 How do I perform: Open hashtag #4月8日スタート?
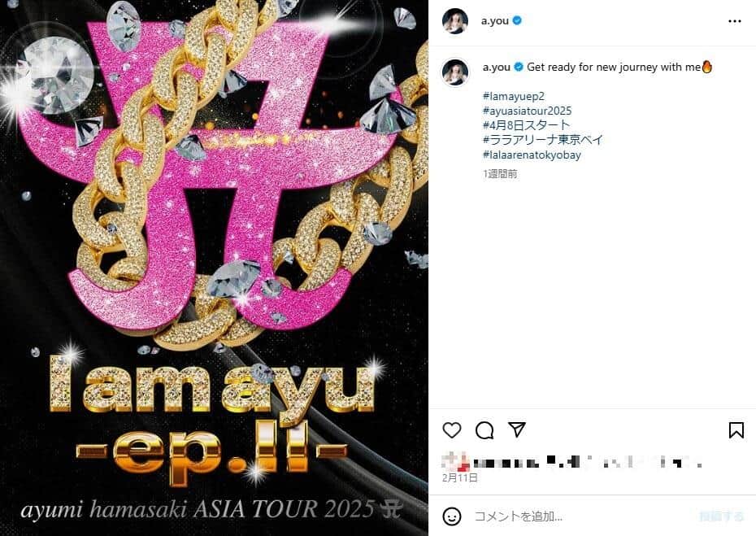526,125
